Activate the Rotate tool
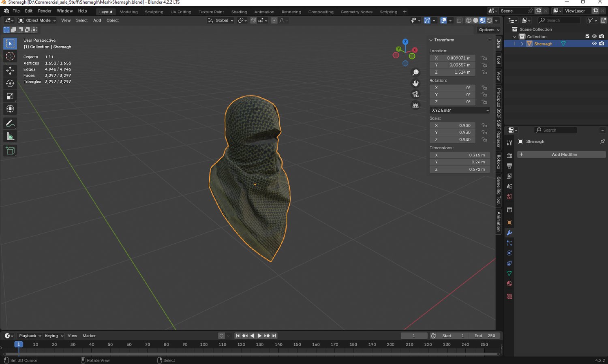This screenshot has height=364, width=608. coord(10,84)
